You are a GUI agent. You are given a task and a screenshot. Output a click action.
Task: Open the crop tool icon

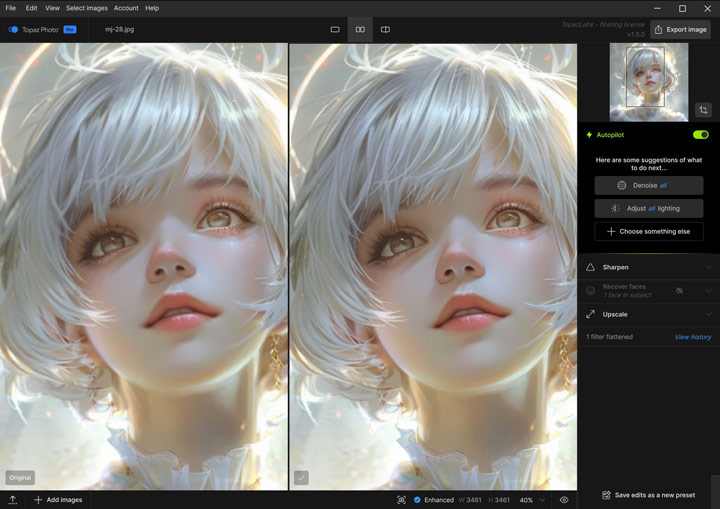(x=703, y=110)
